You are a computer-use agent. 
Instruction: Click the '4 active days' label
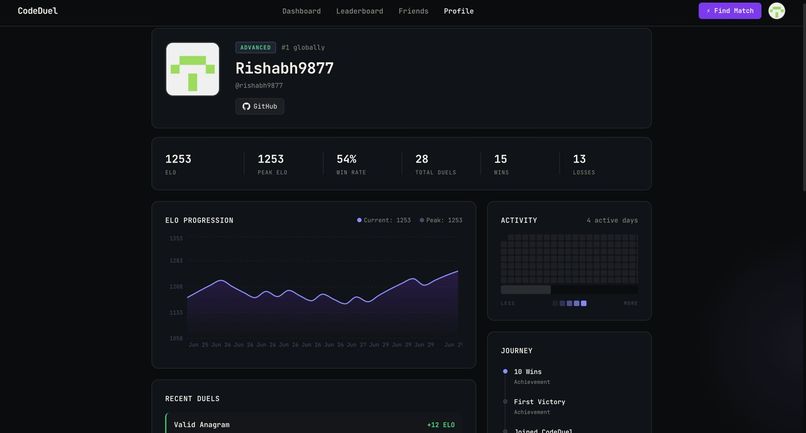(x=612, y=220)
